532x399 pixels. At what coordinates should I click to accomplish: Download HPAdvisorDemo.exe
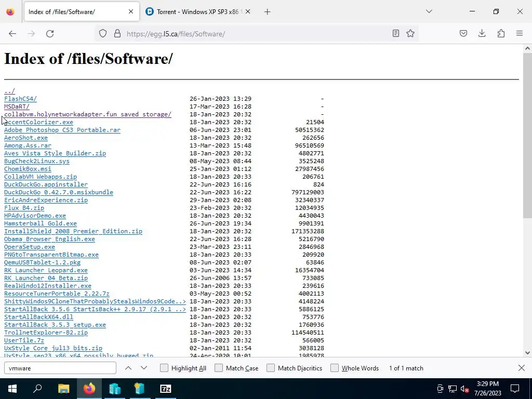(35, 216)
